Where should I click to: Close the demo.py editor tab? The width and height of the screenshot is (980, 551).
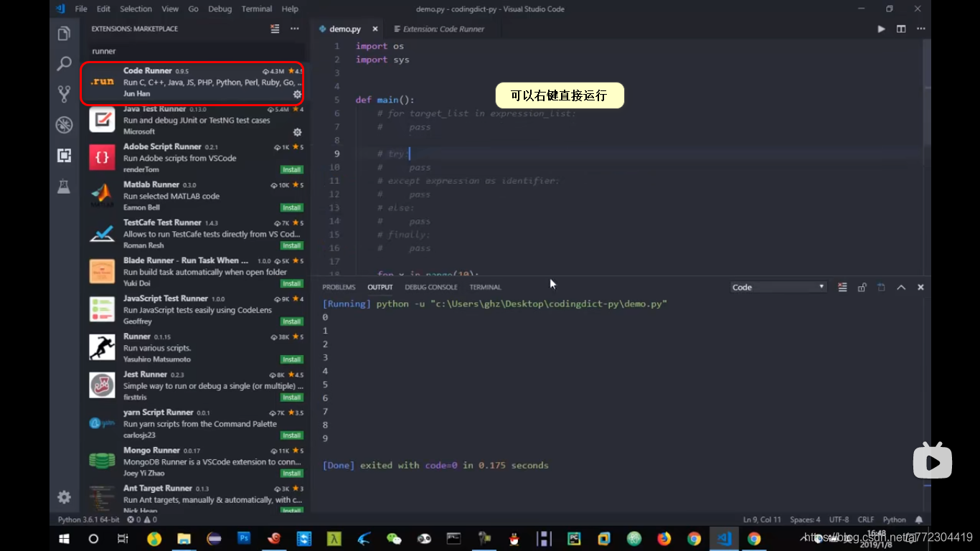pyautogui.click(x=375, y=29)
